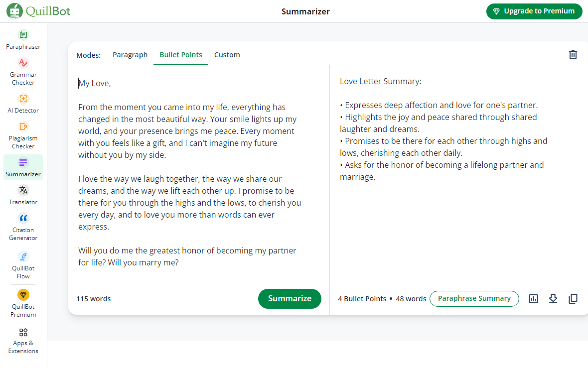
Task: Click the trash icon to delete text
Action: coord(573,55)
